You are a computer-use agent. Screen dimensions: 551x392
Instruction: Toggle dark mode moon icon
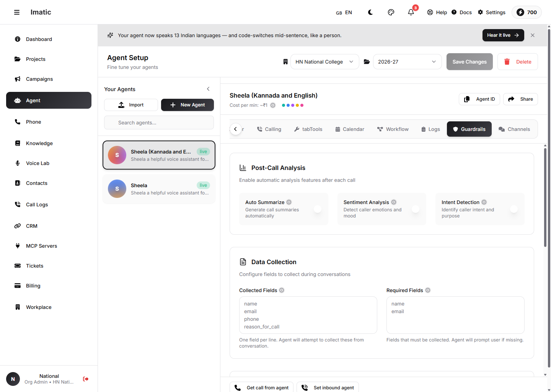(370, 12)
